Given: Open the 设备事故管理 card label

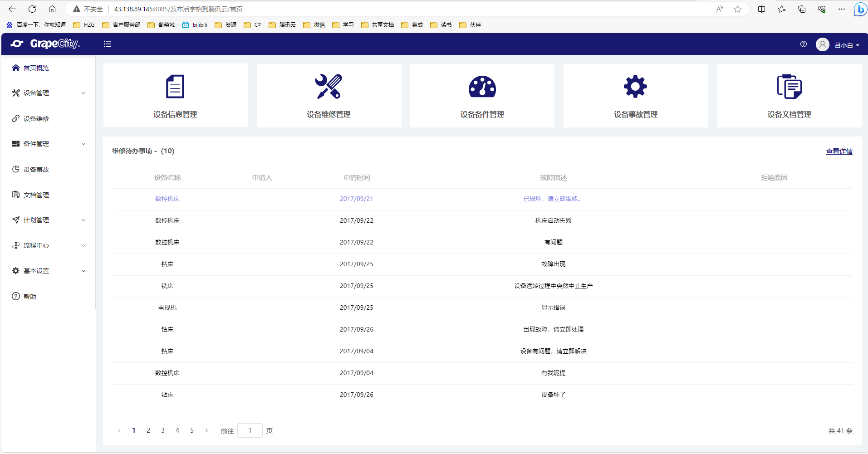Looking at the screenshot, I should (x=636, y=114).
